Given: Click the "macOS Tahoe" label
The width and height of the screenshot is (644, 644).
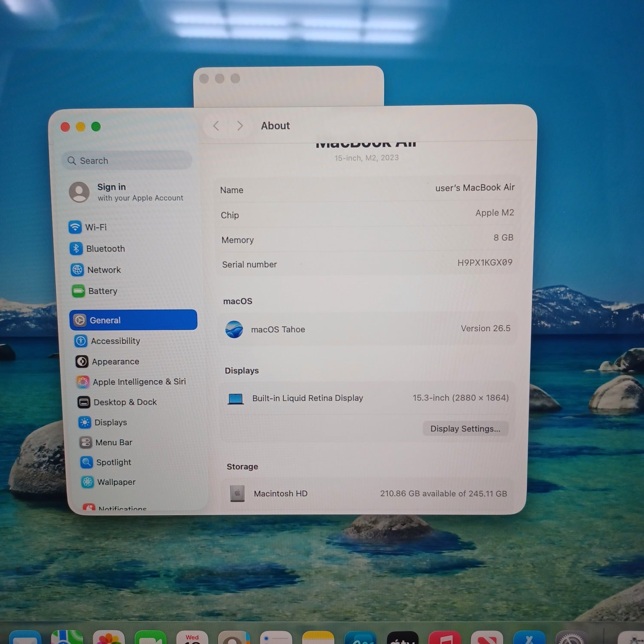Looking at the screenshot, I should click(x=278, y=329).
